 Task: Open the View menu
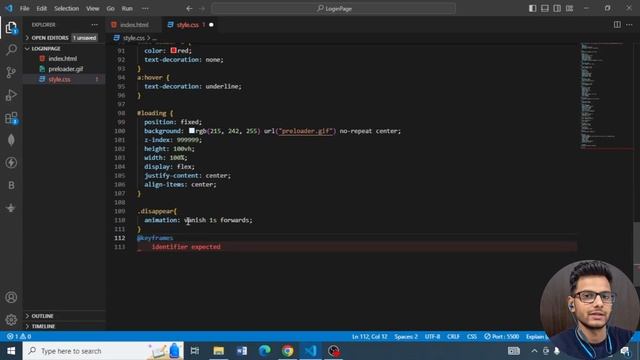[x=93, y=8]
